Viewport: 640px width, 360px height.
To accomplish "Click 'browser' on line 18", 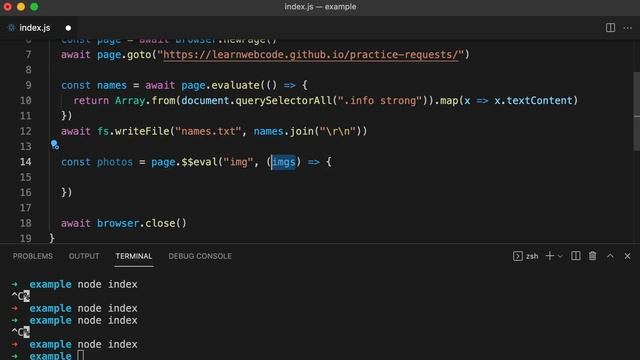I will click(118, 223).
